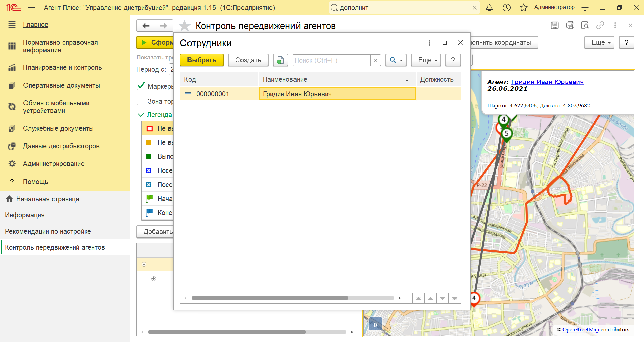The image size is (644, 342).
Task: Open Еще dropdown in report toolbar
Action: pyautogui.click(x=599, y=42)
